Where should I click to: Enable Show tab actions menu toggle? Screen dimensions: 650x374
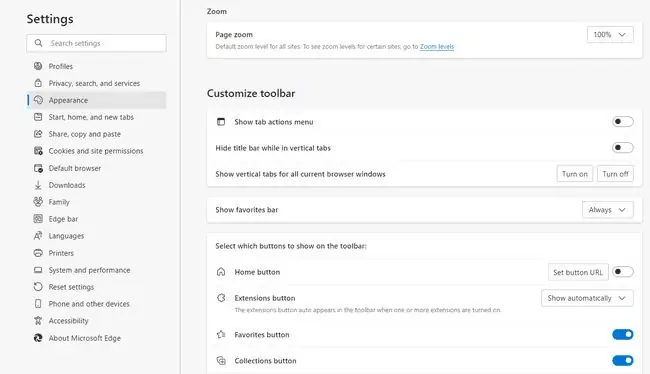coord(623,121)
